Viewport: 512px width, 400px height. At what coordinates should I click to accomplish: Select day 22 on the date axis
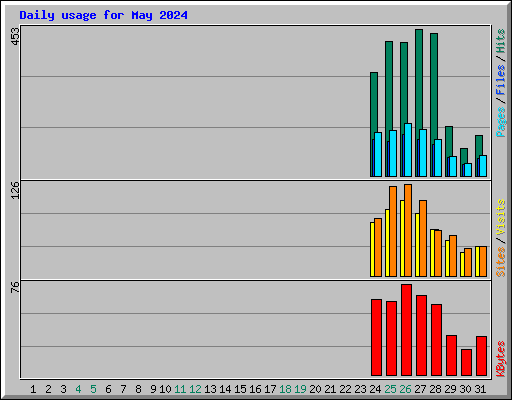[x=345, y=389]
